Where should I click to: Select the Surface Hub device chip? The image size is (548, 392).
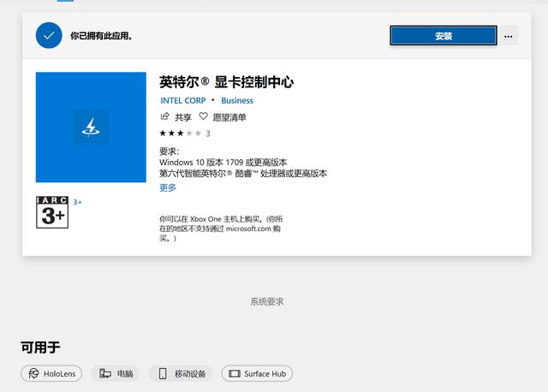coord(257,373)
